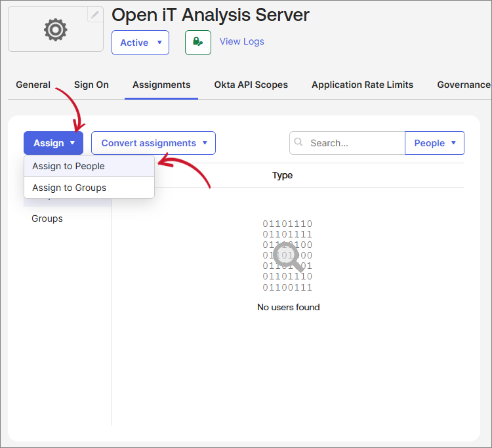492x448 pixels.
Task: Click the green lock and key icon button
Action: [198, 43]
